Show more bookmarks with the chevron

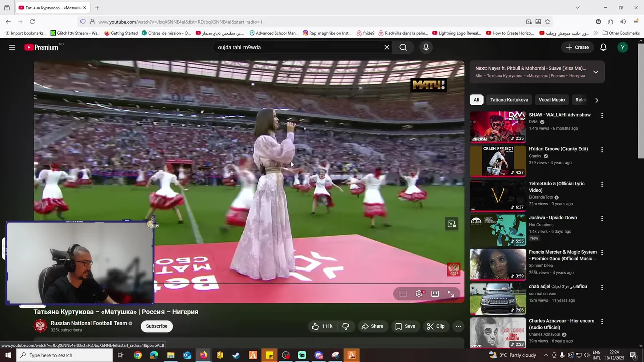[595, 33]
